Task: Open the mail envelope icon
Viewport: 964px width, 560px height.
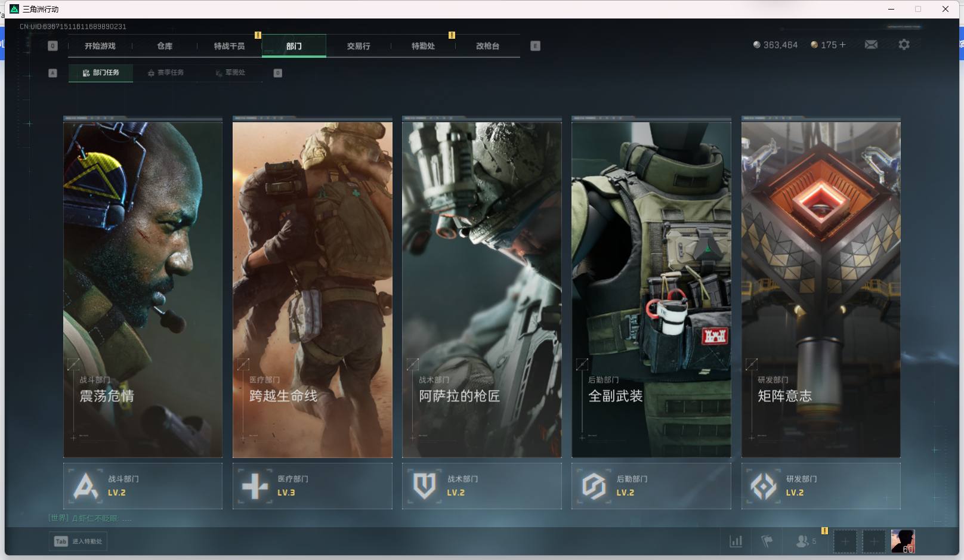Action: pyautogui.click(x=871, y=45)
